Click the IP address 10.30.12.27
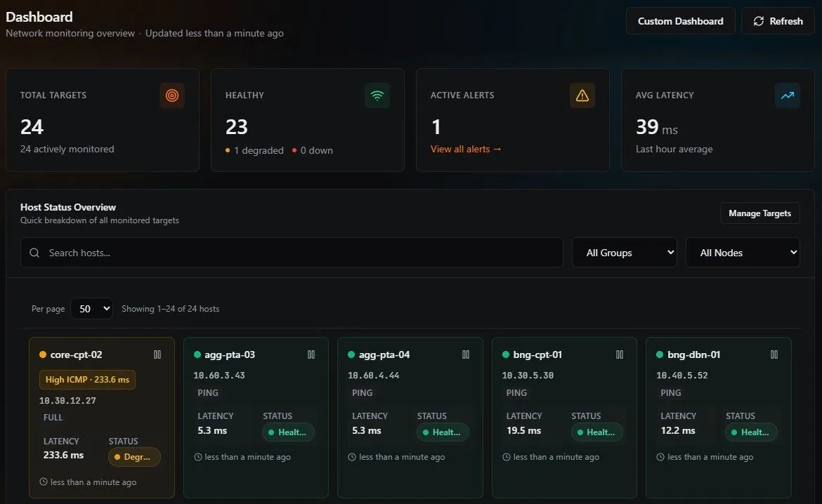 click(67, 400)
